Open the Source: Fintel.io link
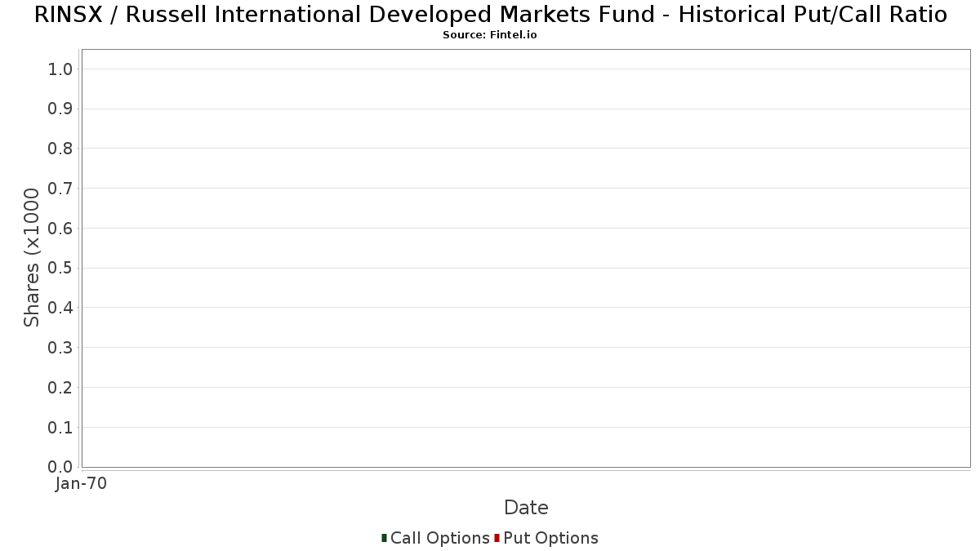 point(490,35)
